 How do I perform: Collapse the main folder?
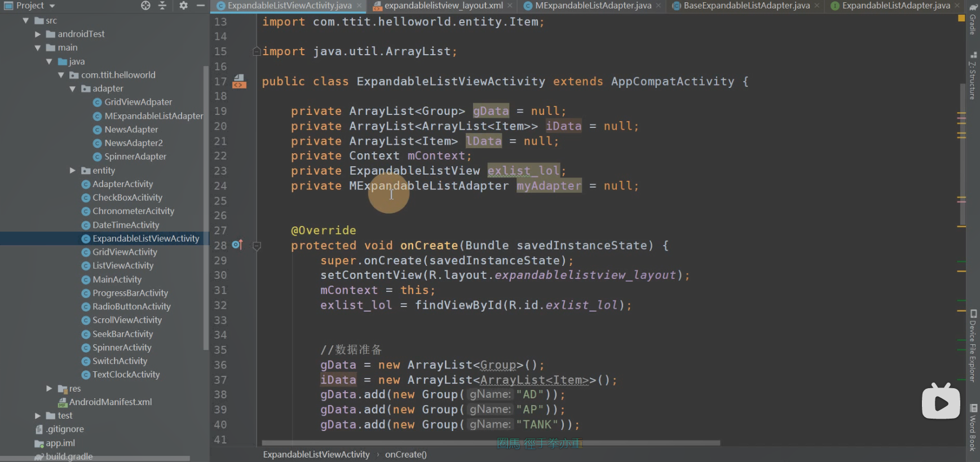[x=38, y=48]
